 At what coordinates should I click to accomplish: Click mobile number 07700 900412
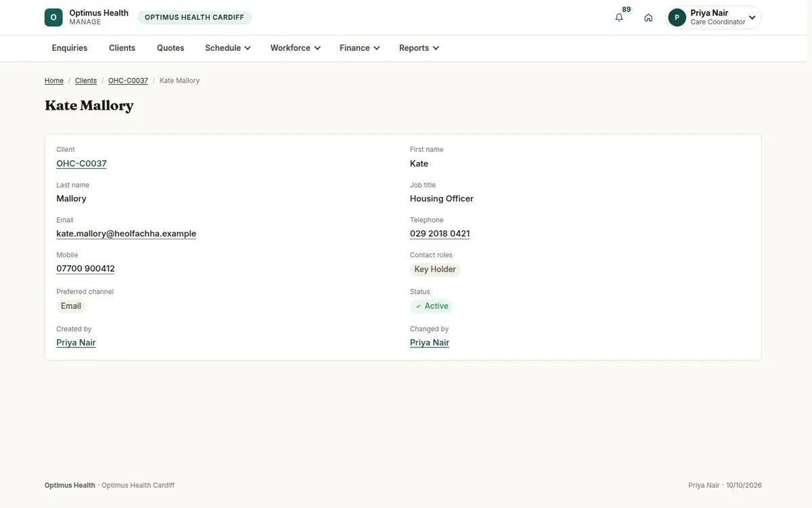coord(85,269)
